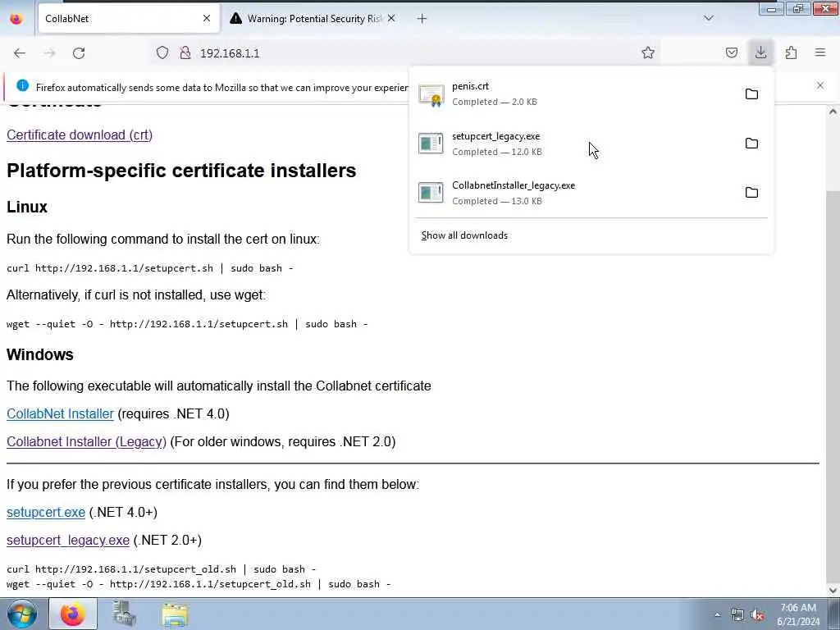Close the CollabNet tab
The image size is (840, 630).
pos(207,18)
